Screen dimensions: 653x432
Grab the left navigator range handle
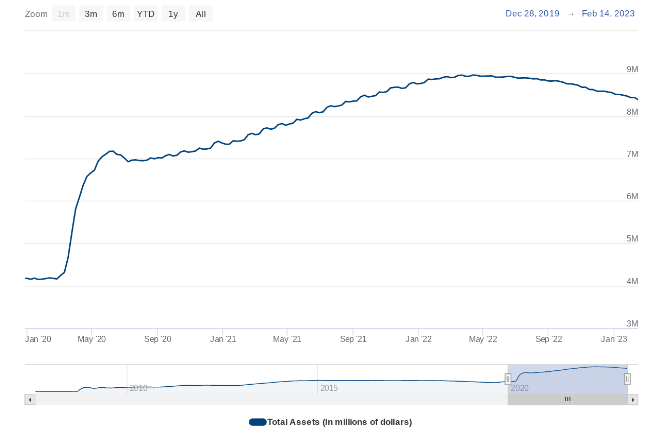508,378
